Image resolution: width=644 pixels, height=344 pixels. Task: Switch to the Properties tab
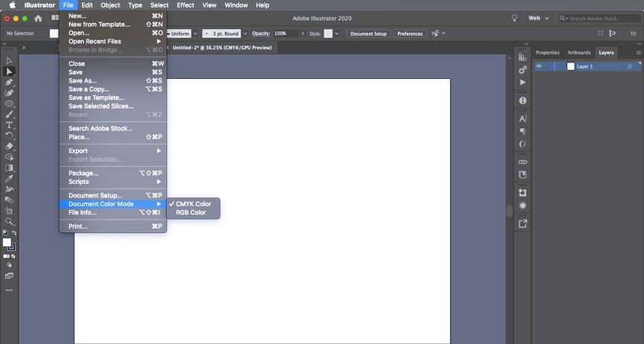(548, 53)
